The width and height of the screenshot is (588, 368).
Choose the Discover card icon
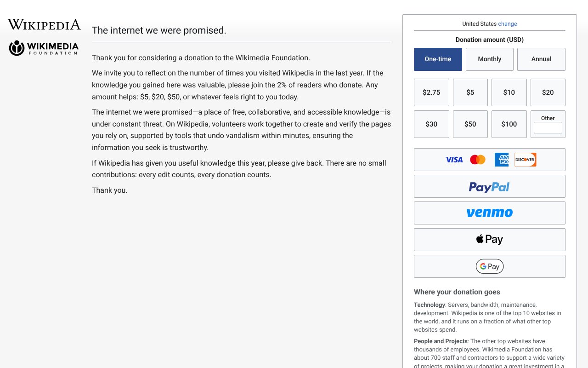coord(525,160)
